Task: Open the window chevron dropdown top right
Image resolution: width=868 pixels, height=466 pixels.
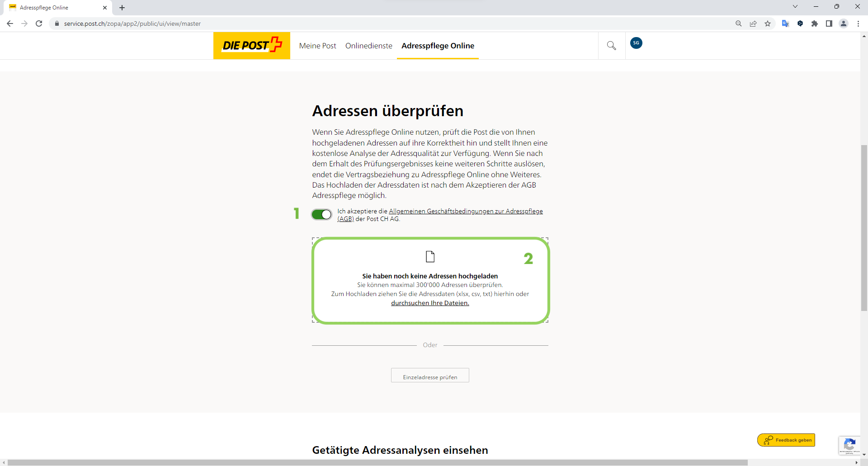Action: (795, 6)
